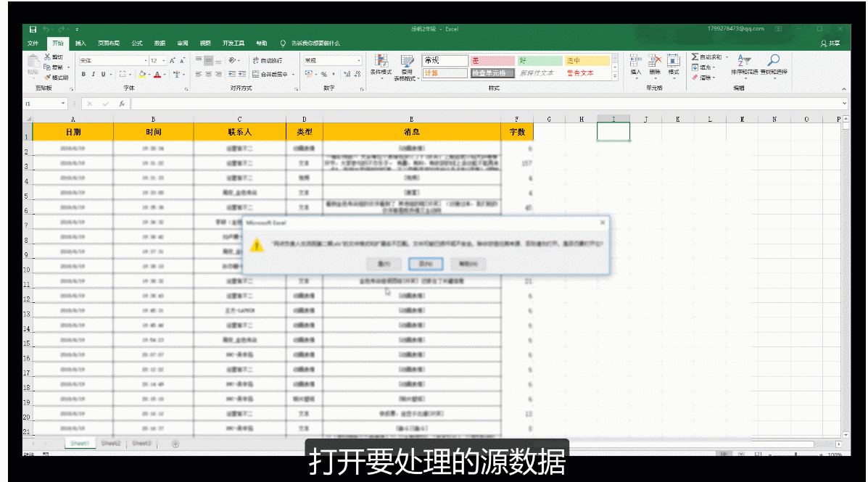Image resolution: width=868 pixels, height=482 pixels.
Task: Switch to the Developer (开发工具) tab
Action: (233, 43)
